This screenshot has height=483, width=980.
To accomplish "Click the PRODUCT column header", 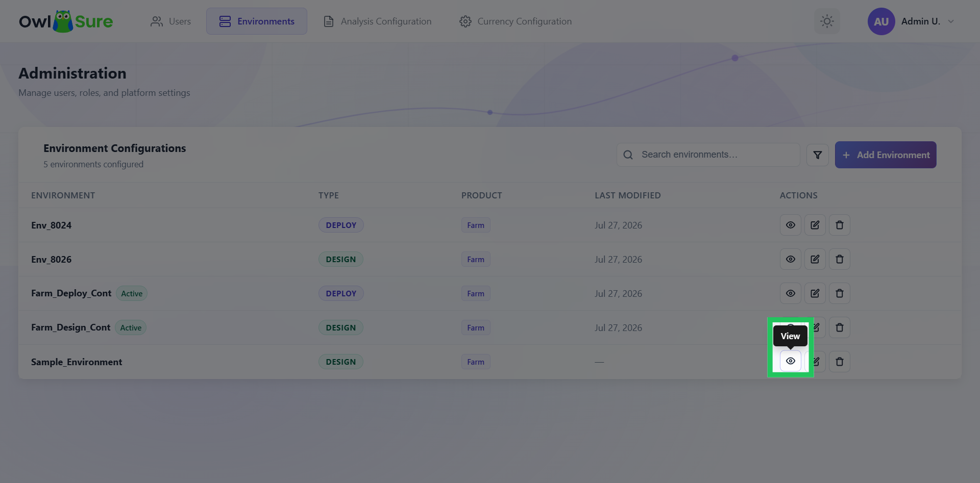I will [x=481, y=195].
